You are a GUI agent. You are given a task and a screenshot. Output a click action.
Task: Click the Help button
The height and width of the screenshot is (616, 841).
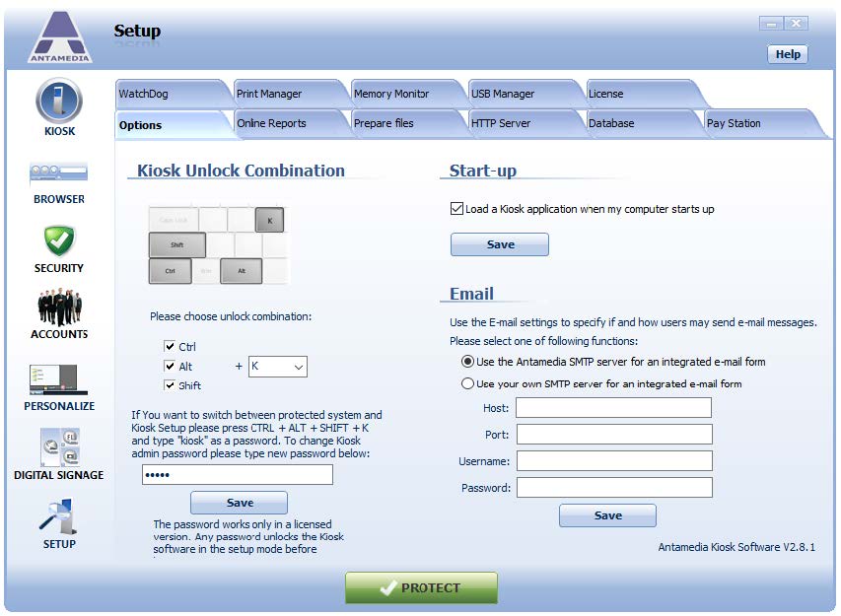[788, 54]
